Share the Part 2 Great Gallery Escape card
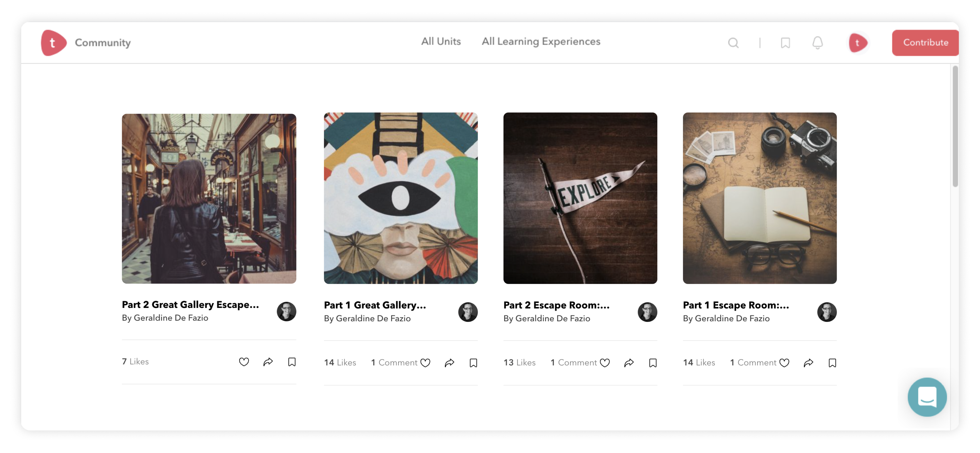Viewport: 980px width, 453px height. point(268,361)
